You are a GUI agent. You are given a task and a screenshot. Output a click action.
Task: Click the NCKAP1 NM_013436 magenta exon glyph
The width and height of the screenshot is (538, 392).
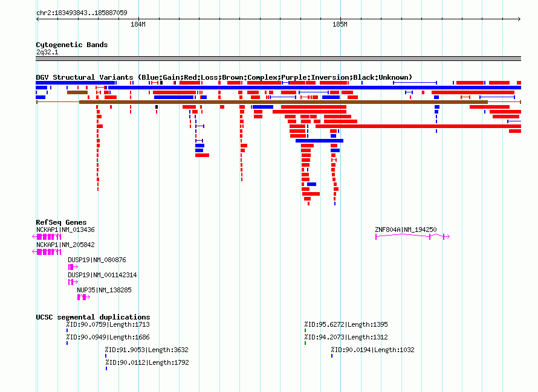tap(47, 237)
